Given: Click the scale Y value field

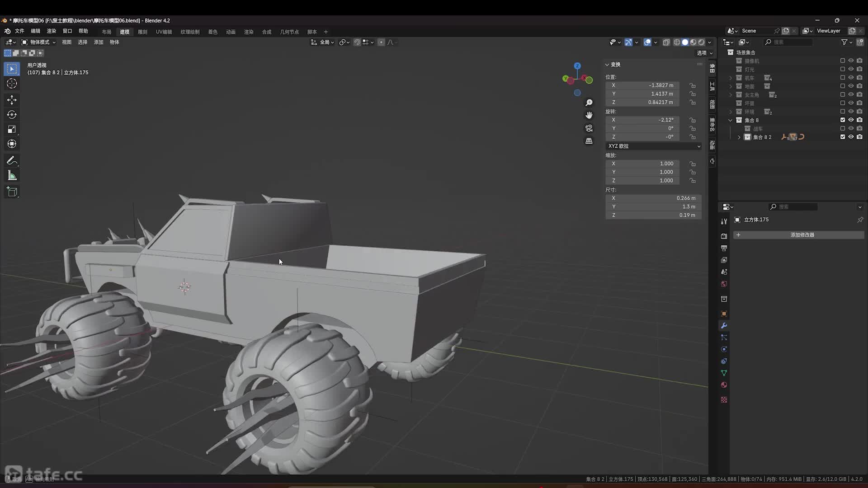Looking at the screenshot, I should (x=642, y=172).
